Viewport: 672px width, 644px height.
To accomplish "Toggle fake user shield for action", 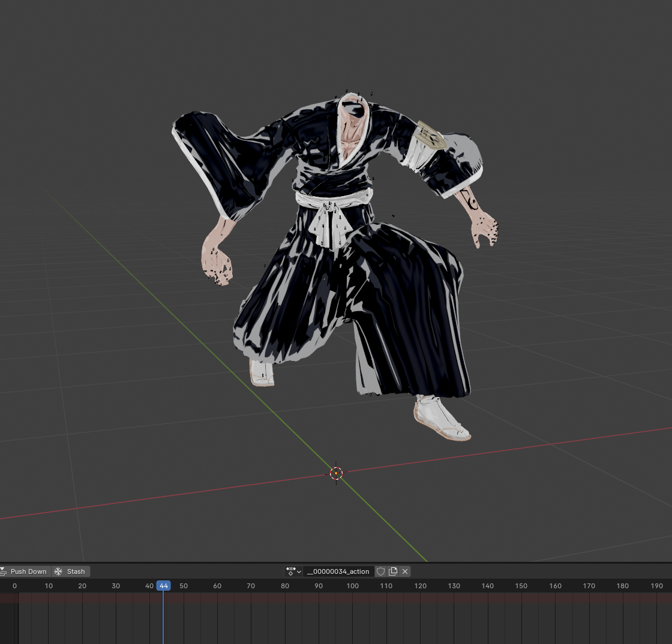I will [380, 571].
